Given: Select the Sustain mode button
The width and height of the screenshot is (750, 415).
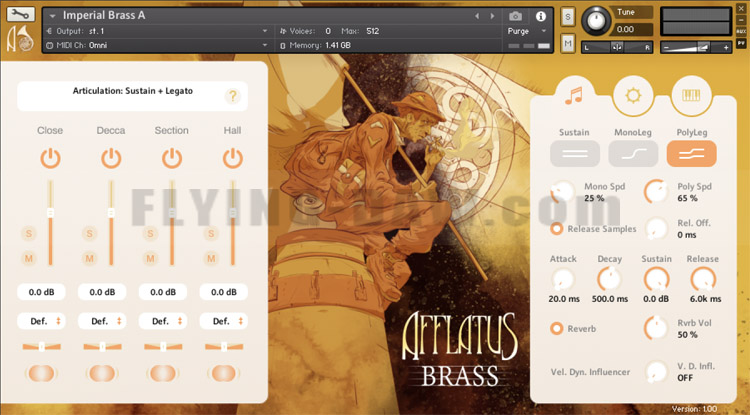Looking at the screenshot, I should click(x=574, y=153).
